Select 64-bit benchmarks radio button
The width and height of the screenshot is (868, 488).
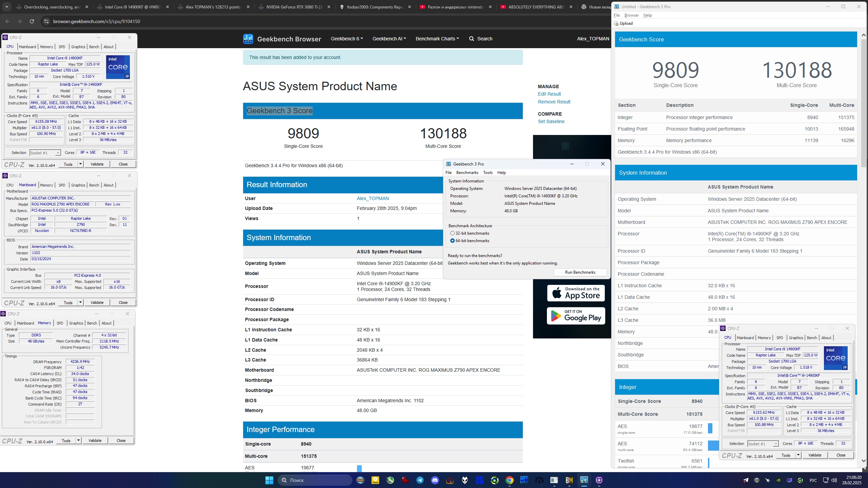[x=452, y=241]
